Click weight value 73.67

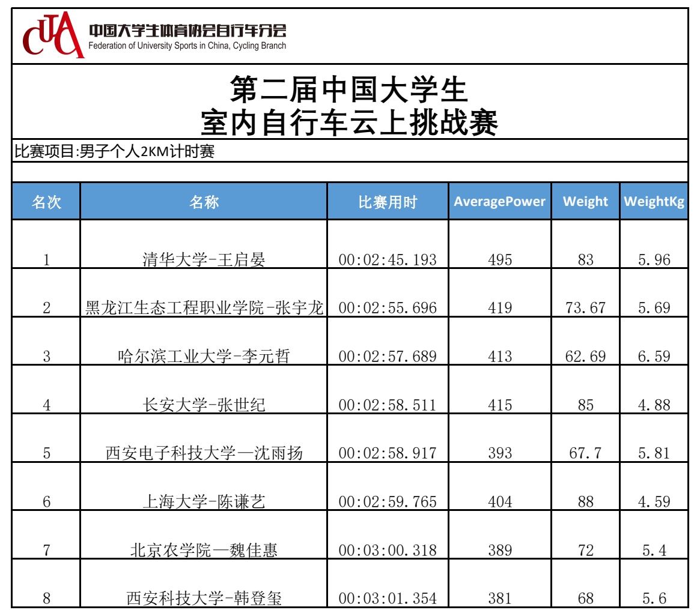click(585, 308)
